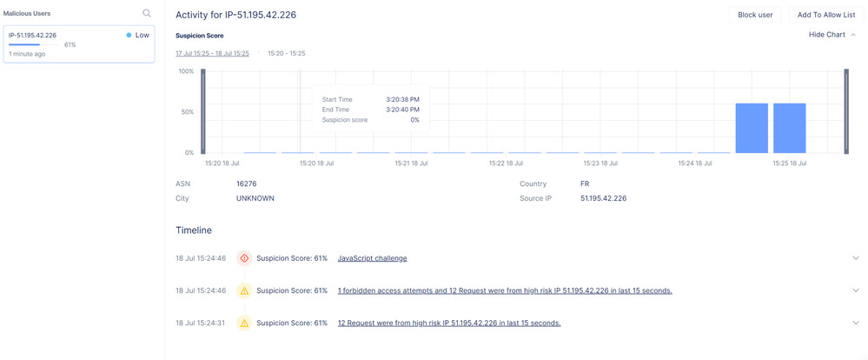Expand the forbidden access attempts timeline row

856,290
